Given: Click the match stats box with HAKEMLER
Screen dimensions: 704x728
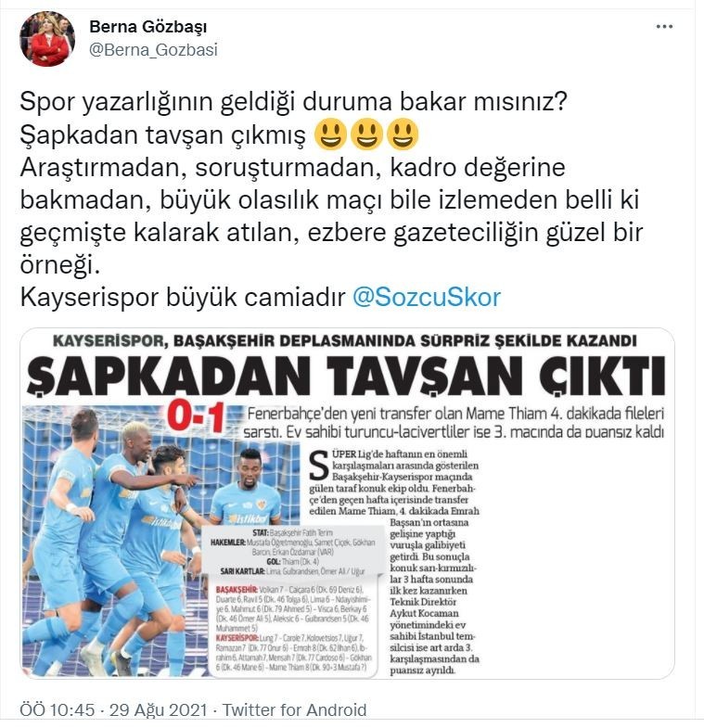Looking at the screenshot, I should pyautogui.click(x=293, y=552).
